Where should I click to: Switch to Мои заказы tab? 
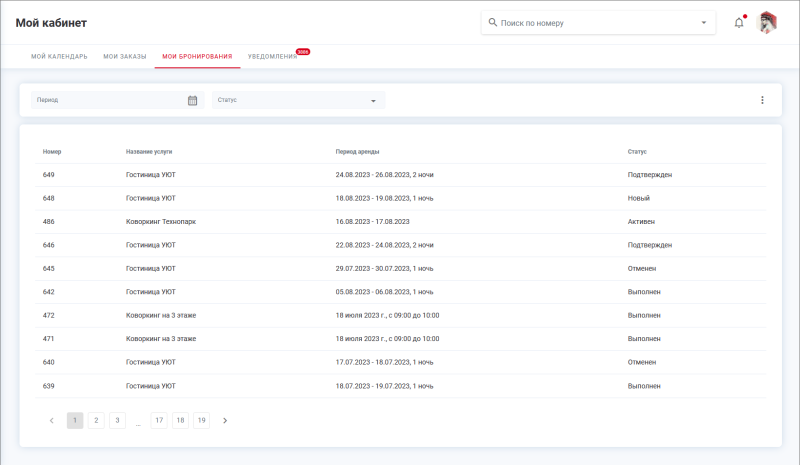pyautogui.click(x=125, y=56)
